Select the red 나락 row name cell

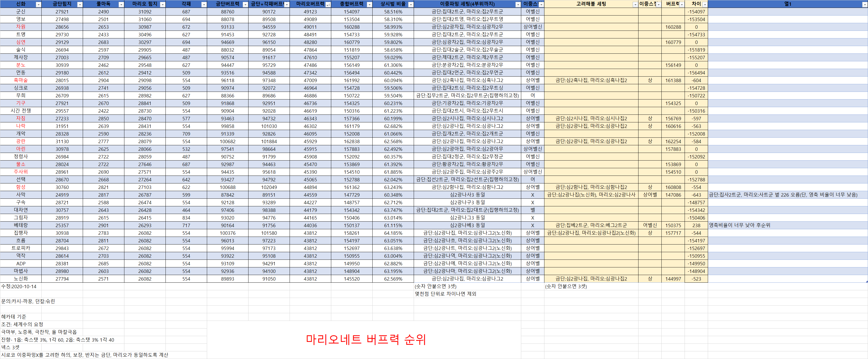tap(21, 126)
